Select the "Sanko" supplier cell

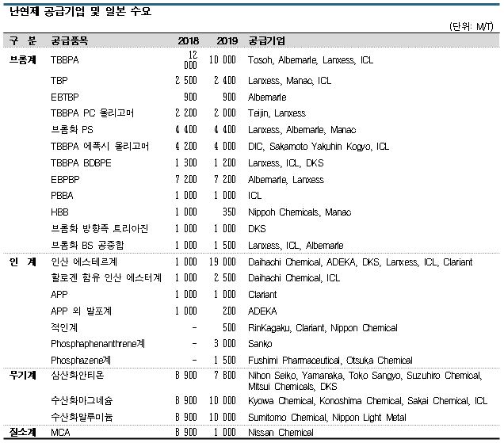pyautogui.click(x=260, y=344)
